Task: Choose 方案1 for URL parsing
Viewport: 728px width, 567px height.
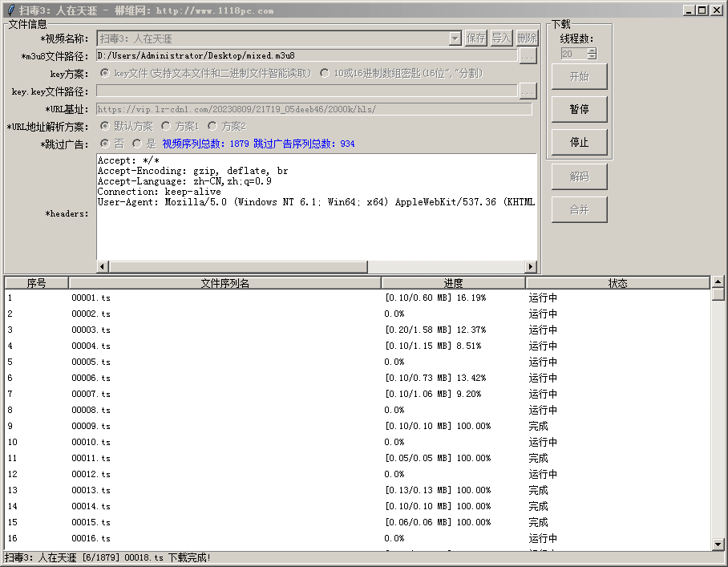Action: (166, 126)
